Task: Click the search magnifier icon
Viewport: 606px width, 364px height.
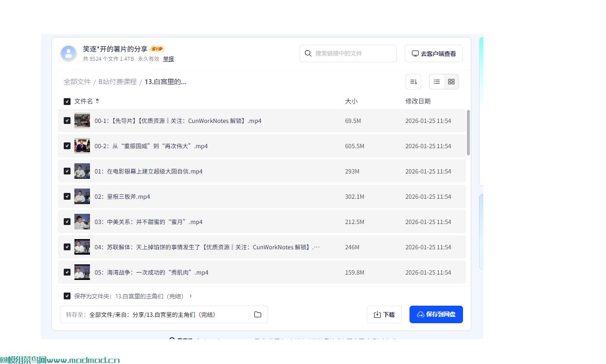Action: click(x=308, y=53)
